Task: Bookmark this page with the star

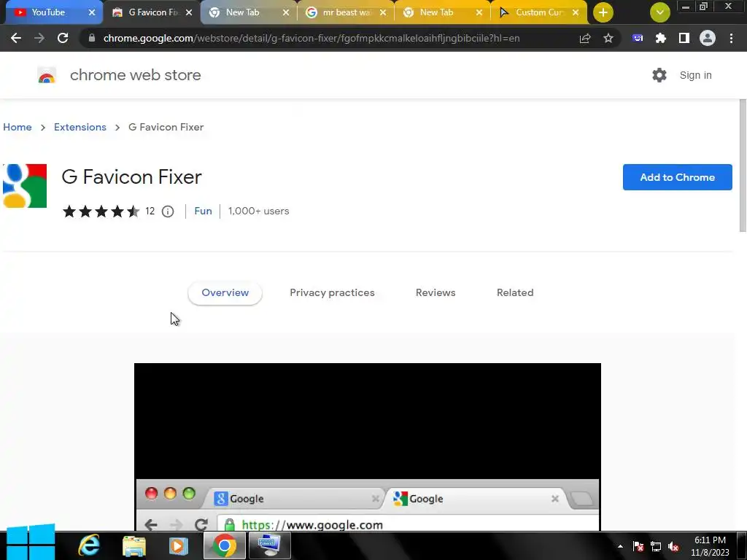Action: point(608,38)
